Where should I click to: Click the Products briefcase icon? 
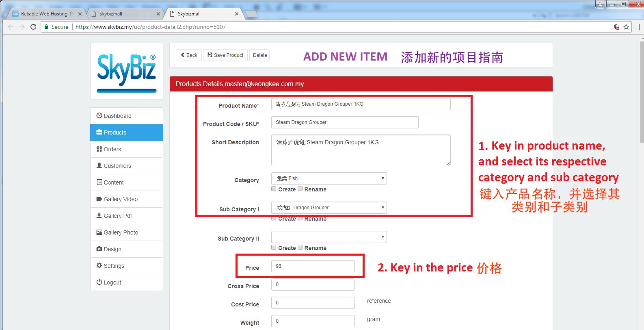click(x=99, y=132)
